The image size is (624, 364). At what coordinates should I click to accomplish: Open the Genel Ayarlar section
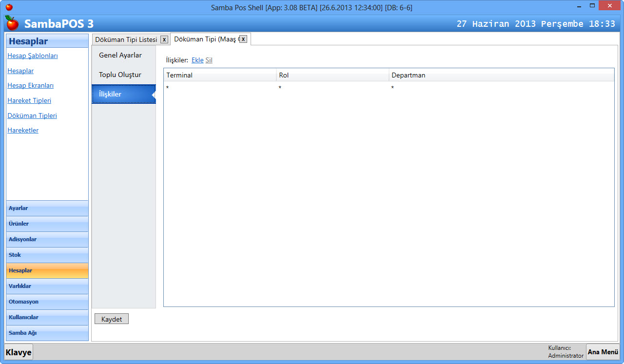point(120,55)
